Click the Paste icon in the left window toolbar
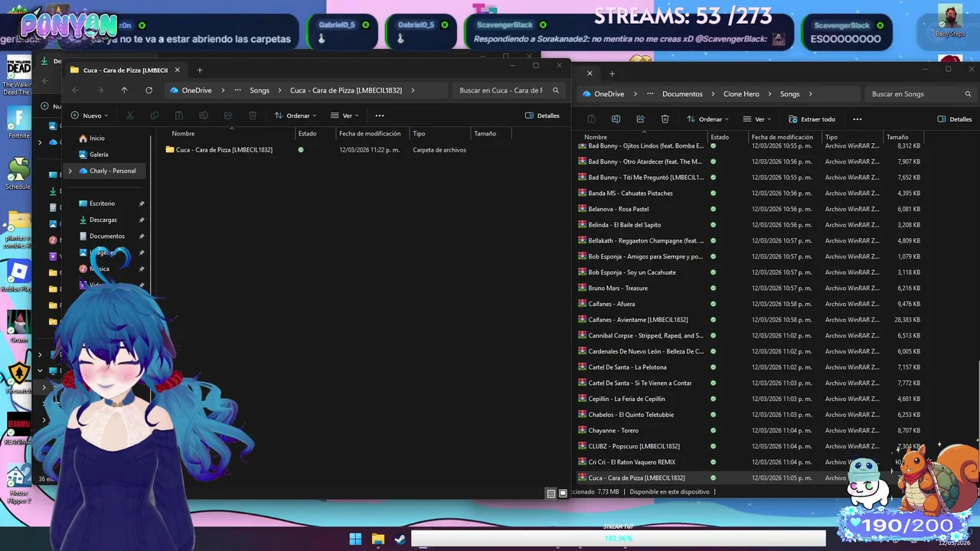The image size is (980, 551). (179, 116)
